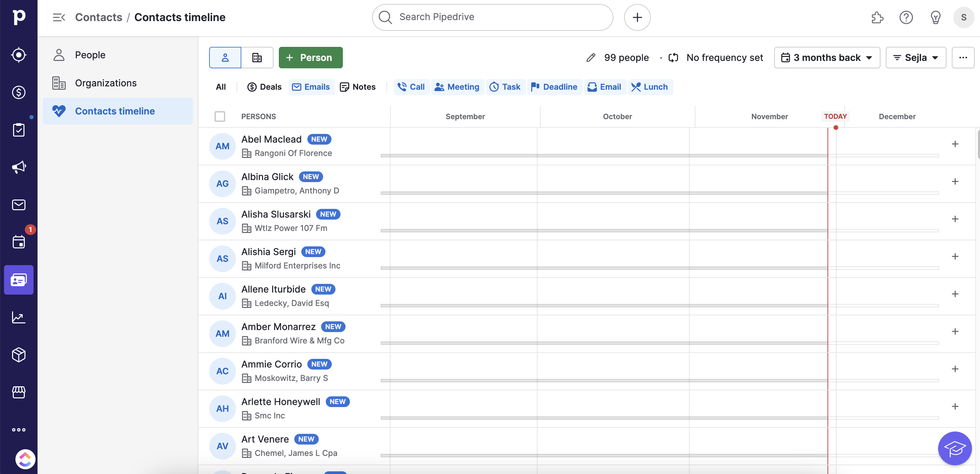Open Products using the box icon
The width and height of the screenshot is (980, 474).
point(19,355)
